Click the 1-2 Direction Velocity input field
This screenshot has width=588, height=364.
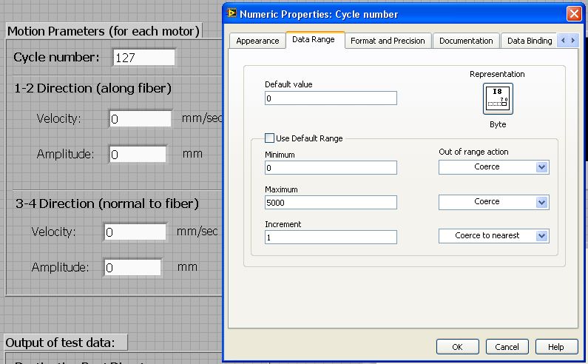click(x=141, y=118)
